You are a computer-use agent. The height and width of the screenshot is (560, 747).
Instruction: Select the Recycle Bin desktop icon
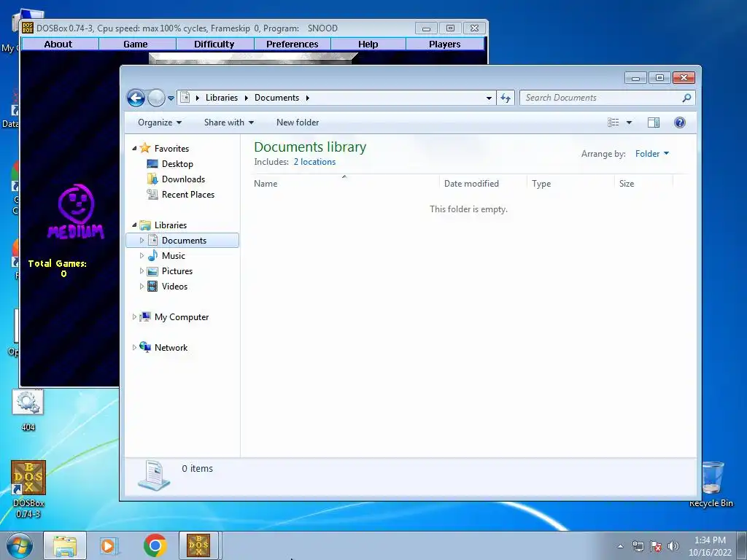point(711,484)
